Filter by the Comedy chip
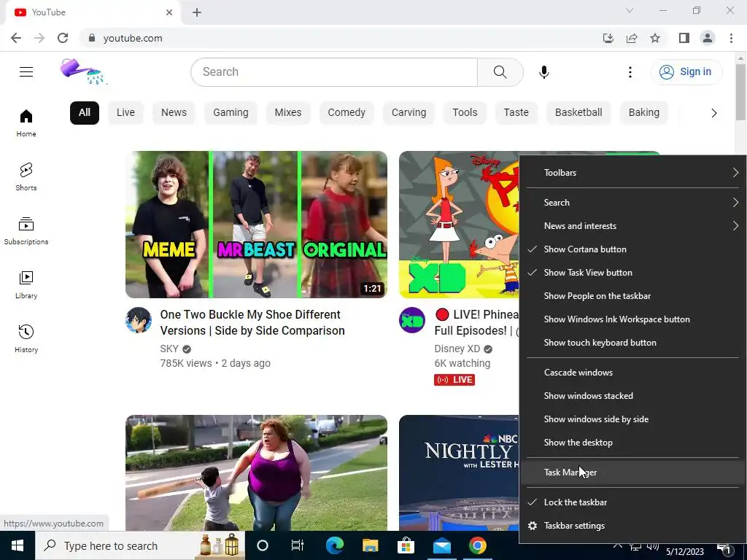Viewport: 747px width, 560px height. pyautogui.click(x=347, y=113)
